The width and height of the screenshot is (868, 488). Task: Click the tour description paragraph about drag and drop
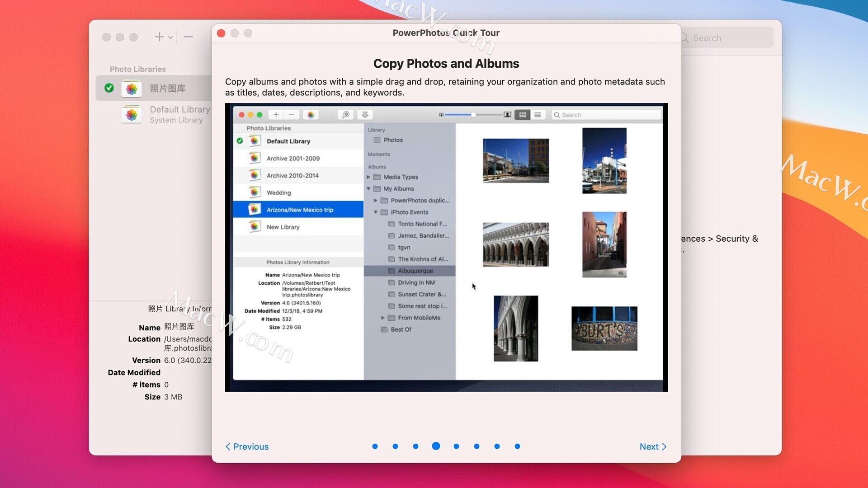445,87
